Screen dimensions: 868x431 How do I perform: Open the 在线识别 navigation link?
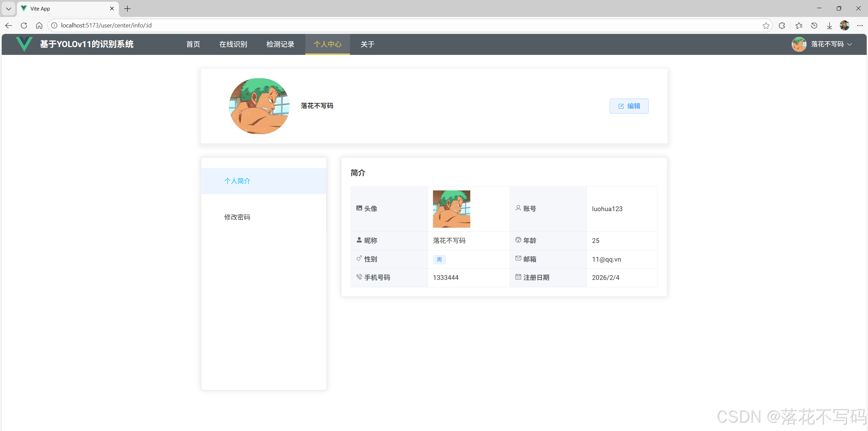coord(233,44)
